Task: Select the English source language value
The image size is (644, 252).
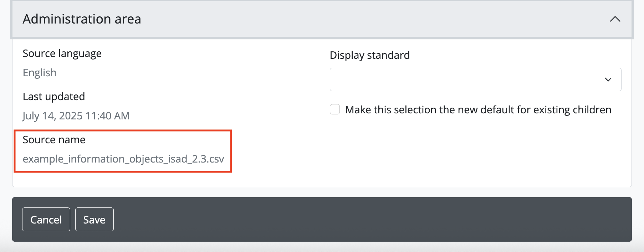Action: [40, 73]
